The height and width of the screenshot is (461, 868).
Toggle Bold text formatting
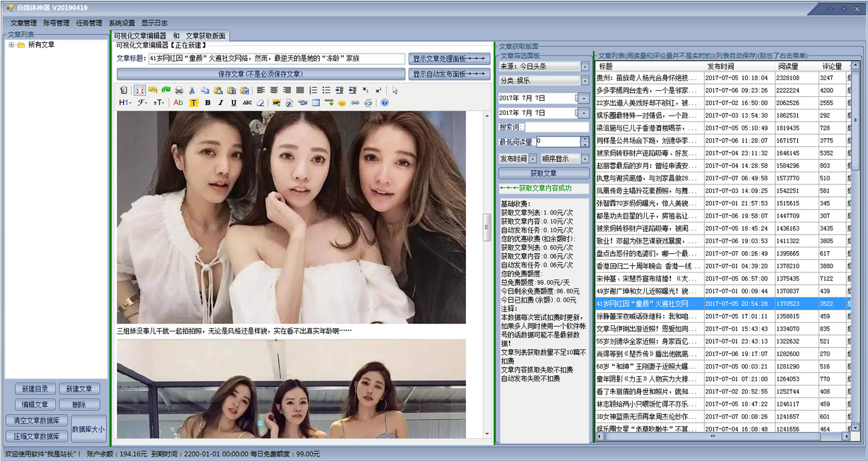pos(208,103)
